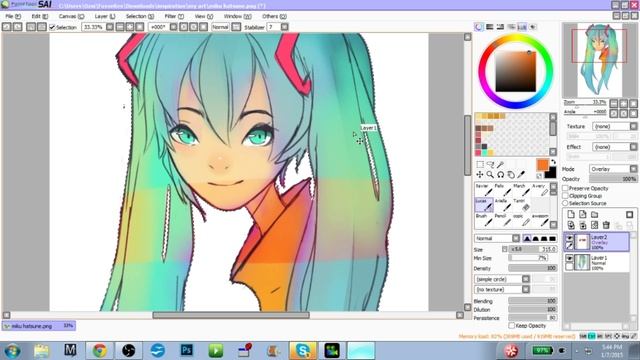Open the brush blend mode Normal dropdown
The image size is (640, 360).
pyautogui.click(x=497, y=238)
